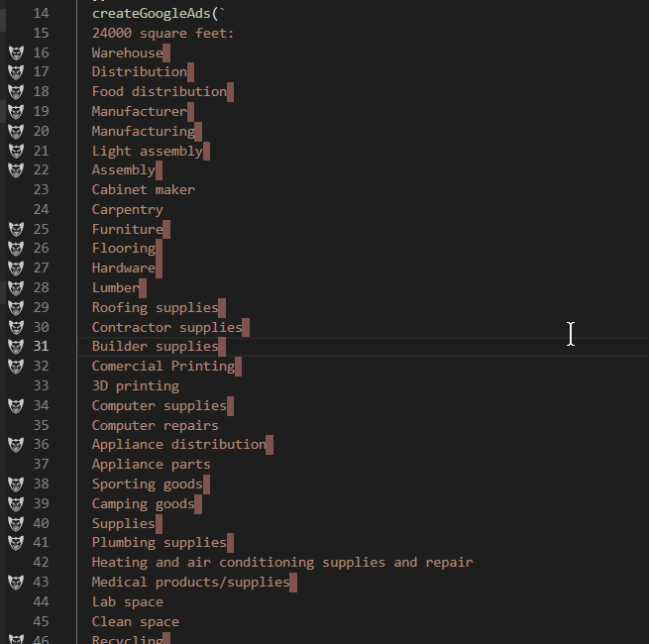Click the gutter icon on line 26
The height and width of the screenshot is (644, 649).
16,249
